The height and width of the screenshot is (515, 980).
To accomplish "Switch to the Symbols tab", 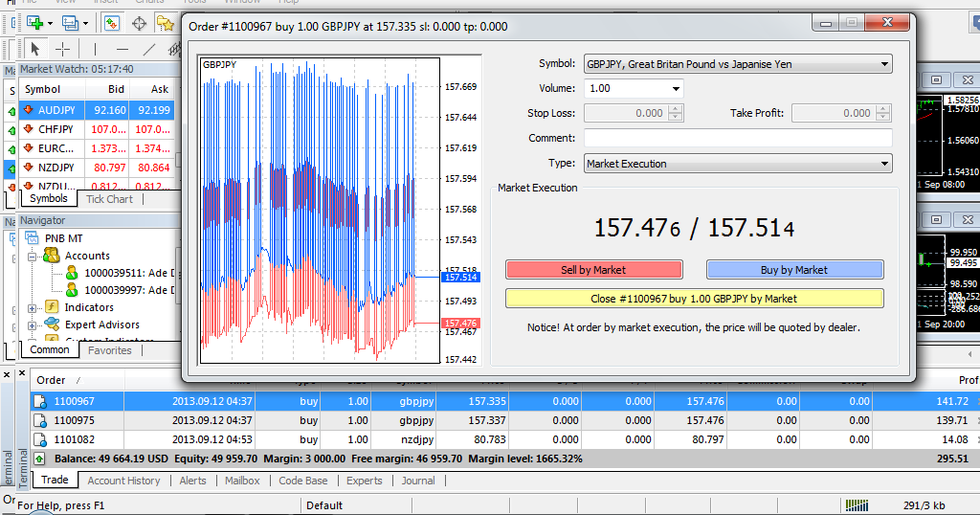I will pos(48,198).
